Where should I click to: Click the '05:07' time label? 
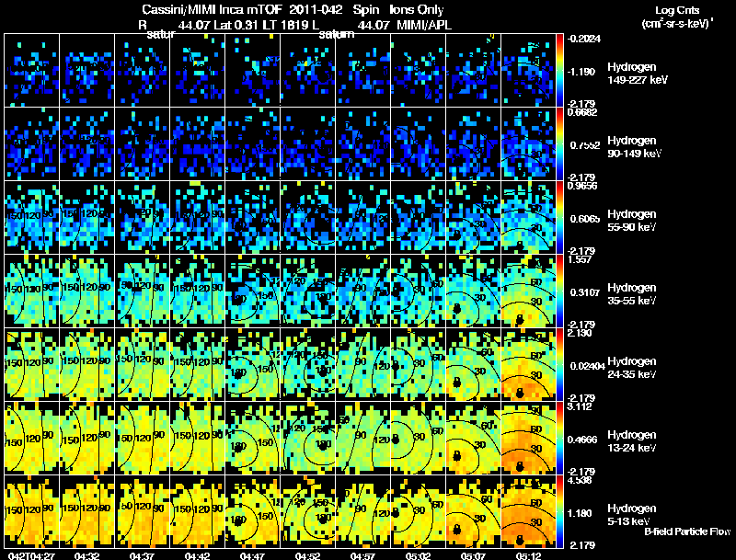(473, 555)
